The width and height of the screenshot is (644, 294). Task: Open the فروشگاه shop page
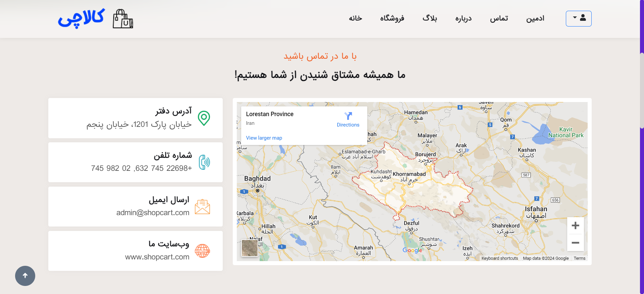coord(392,18)
